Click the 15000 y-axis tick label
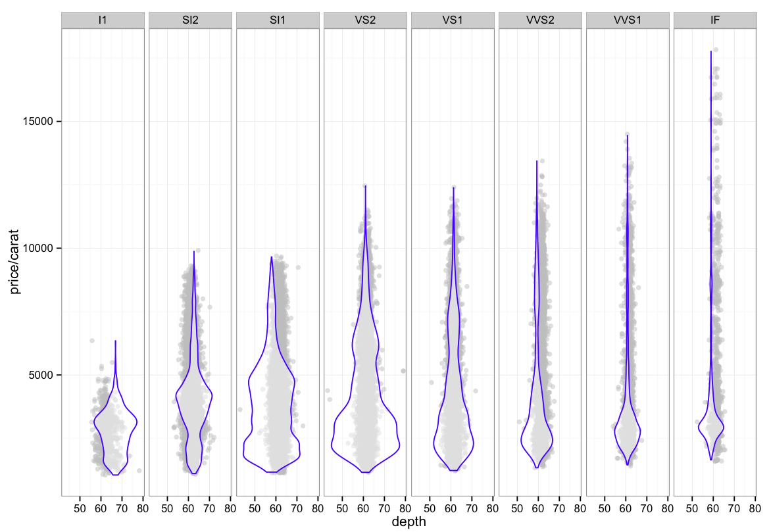 tap(43, 122)
